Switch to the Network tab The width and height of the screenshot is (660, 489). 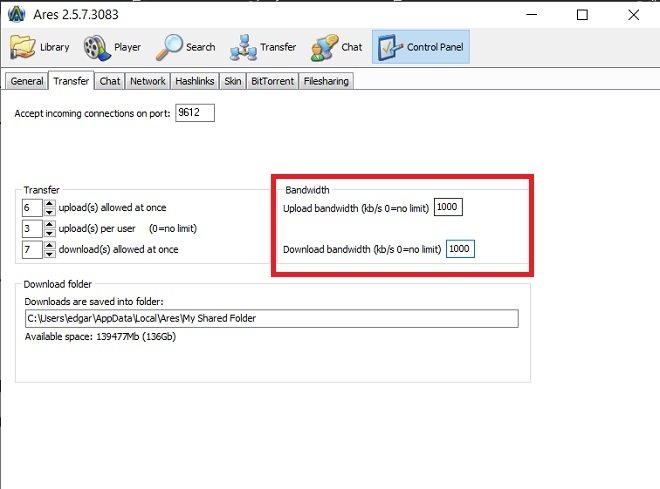pyautogui.click(x=147, y=81)
